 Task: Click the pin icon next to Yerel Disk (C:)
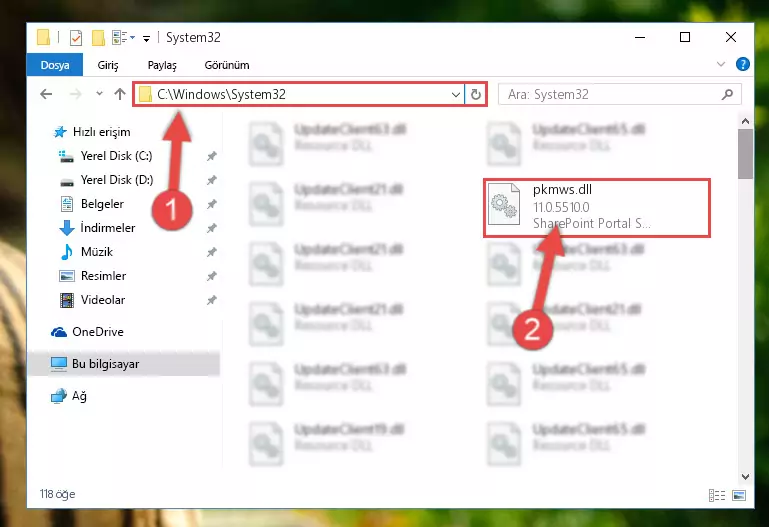tap(211, 156)
